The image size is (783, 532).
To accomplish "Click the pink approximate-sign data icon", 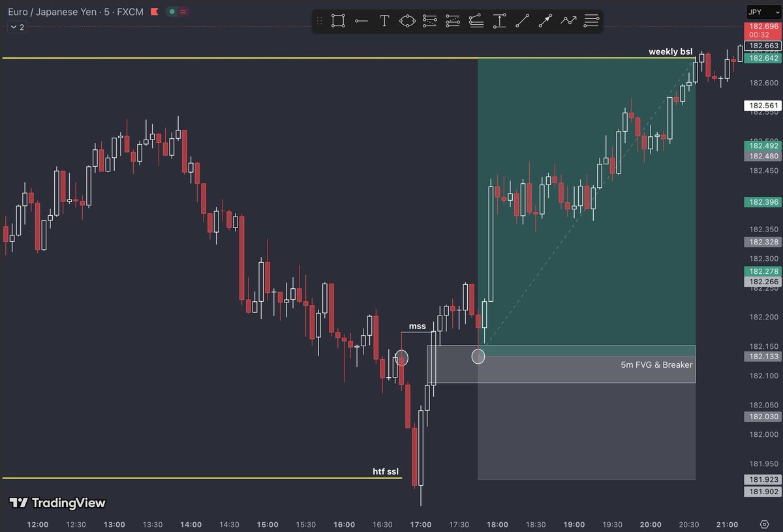I will [x=183, y=12].
